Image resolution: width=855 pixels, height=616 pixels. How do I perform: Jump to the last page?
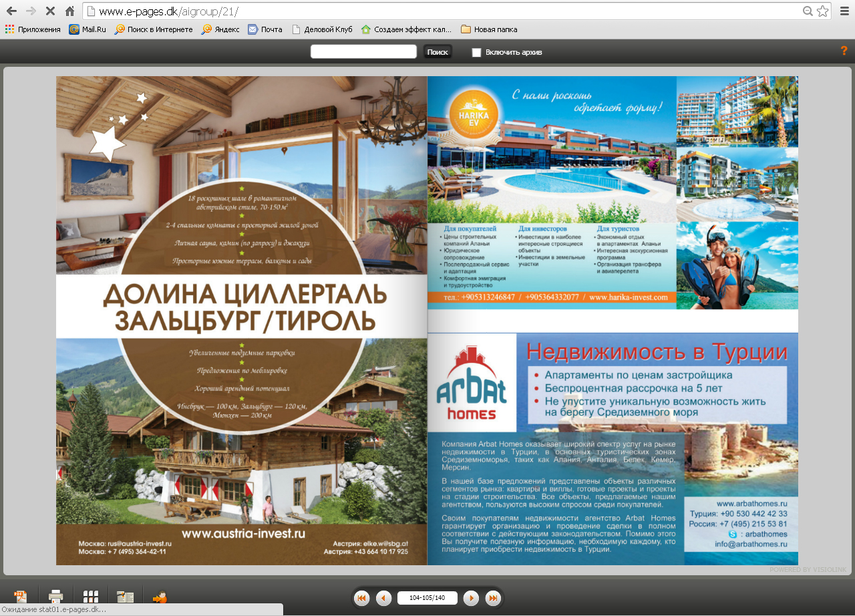[493, 598]
